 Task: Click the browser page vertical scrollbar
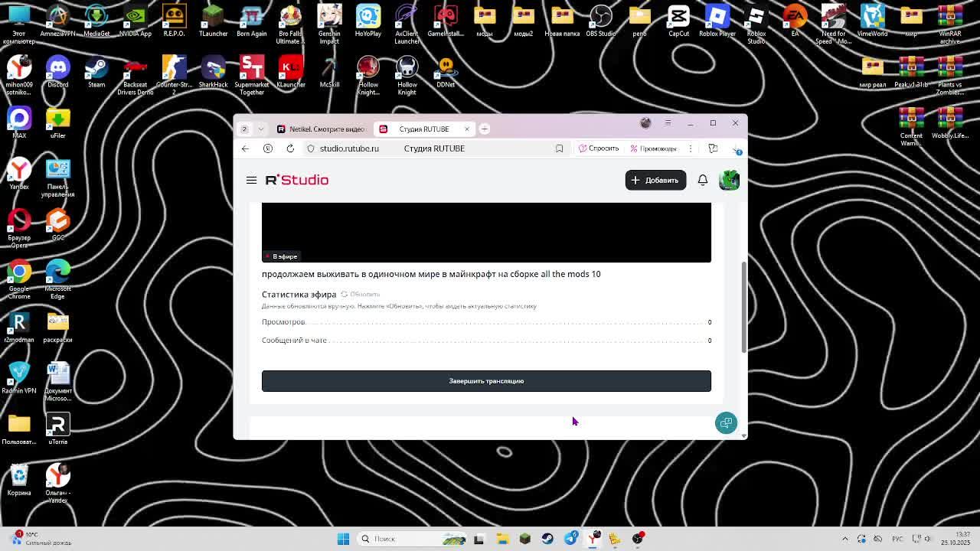click(743, 307)
